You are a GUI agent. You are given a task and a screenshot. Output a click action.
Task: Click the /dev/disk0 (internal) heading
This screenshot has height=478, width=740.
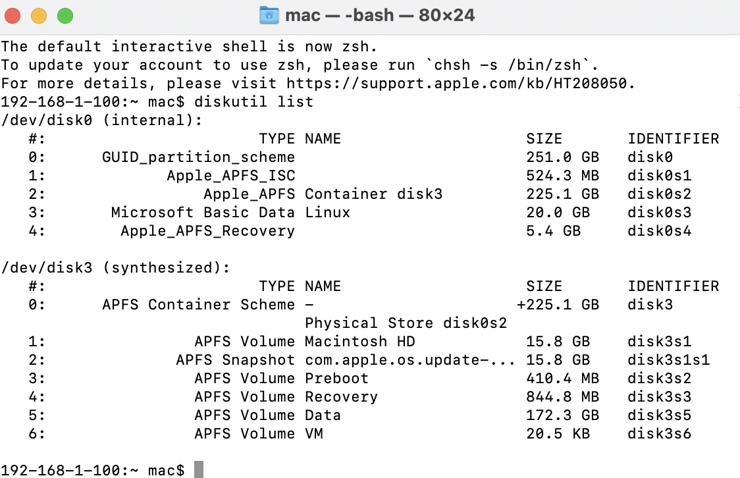pyautogui.click(x=101, y=120)
